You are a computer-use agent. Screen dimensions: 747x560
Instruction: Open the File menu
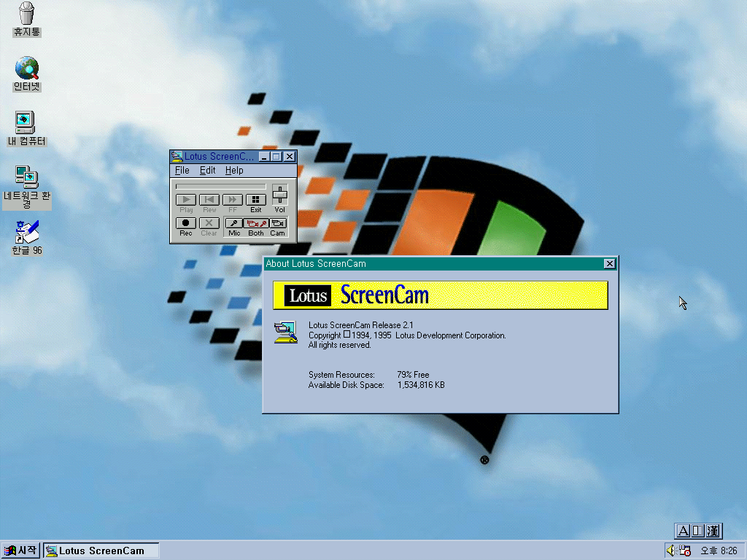[x=182, y=171]
